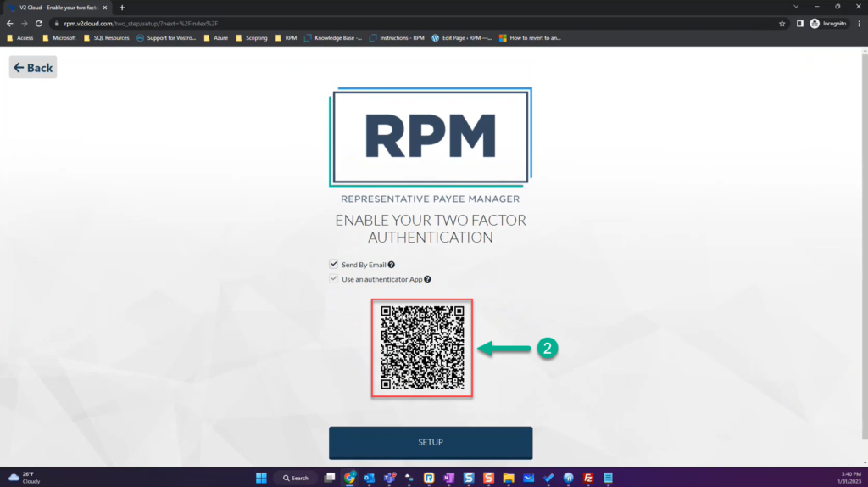Reload the page
This screenshot has width=868, height=487.
[39, 24]
